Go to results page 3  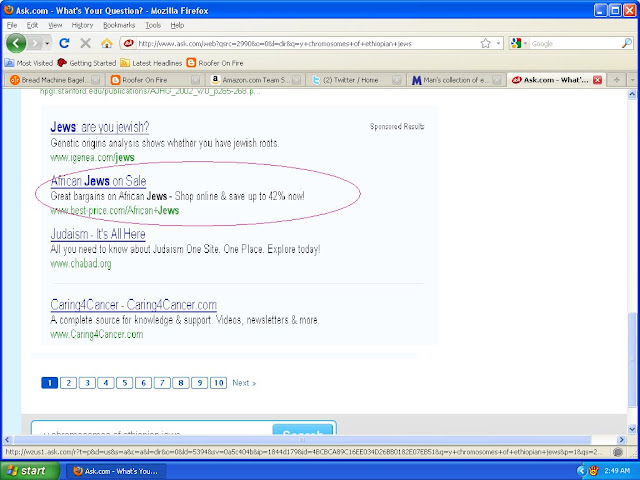tap(87, 383)
